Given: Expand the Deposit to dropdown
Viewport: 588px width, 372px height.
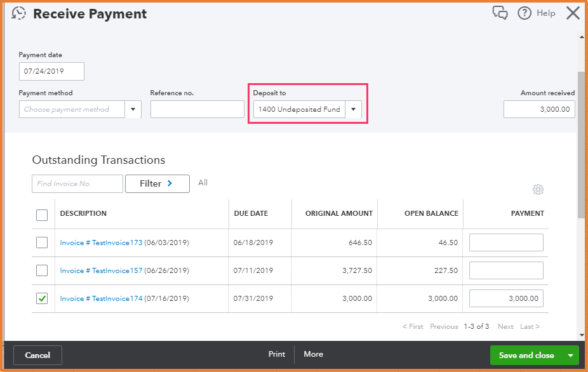Looking at the screenshot, I should click(x=353, y=109).
